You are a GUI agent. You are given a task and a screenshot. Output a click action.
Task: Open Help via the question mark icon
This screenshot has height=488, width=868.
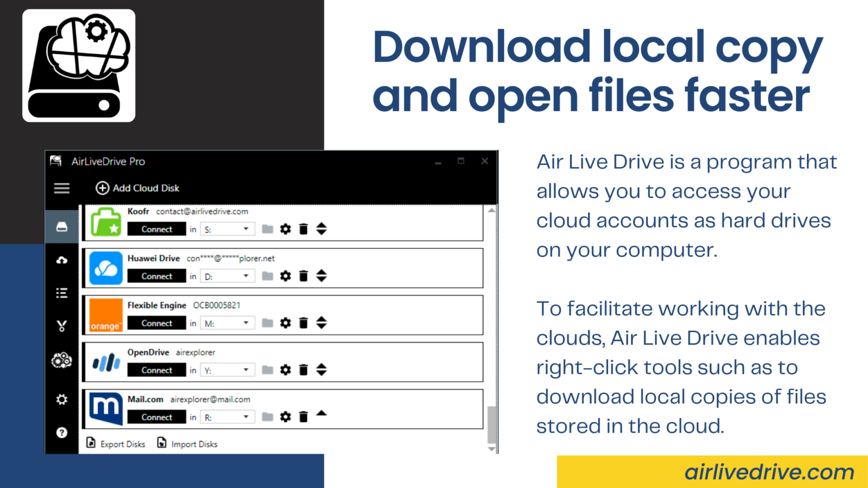pyautogui.click(x=61, y=433)
